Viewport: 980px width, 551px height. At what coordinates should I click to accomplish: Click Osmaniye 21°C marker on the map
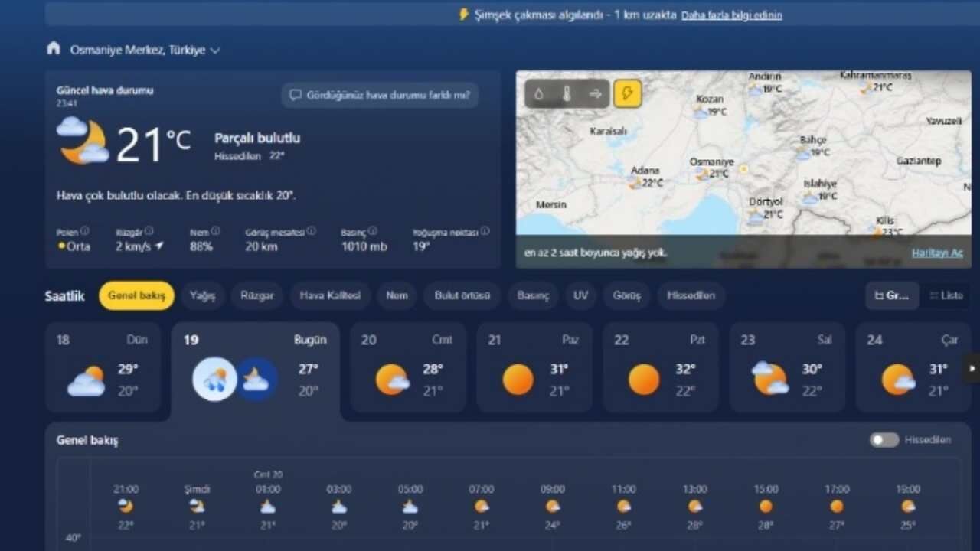pos(711,168)
